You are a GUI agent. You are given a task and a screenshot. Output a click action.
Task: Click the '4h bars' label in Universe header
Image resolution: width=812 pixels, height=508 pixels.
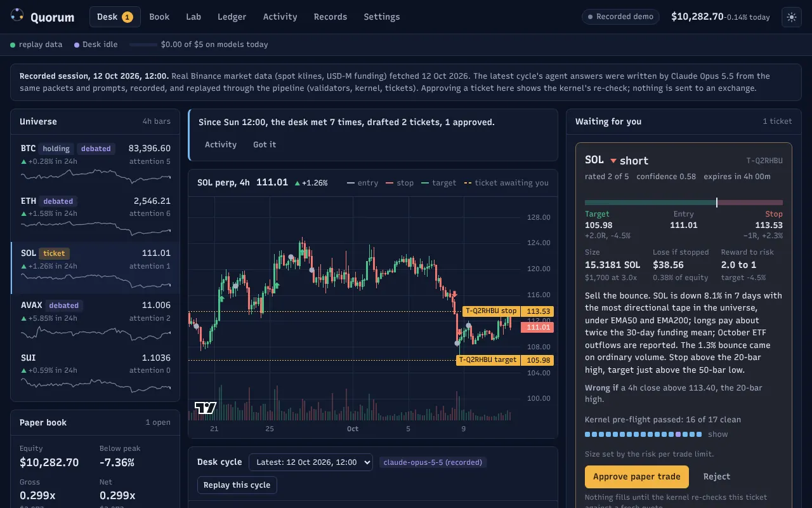(x=157, y=121)
